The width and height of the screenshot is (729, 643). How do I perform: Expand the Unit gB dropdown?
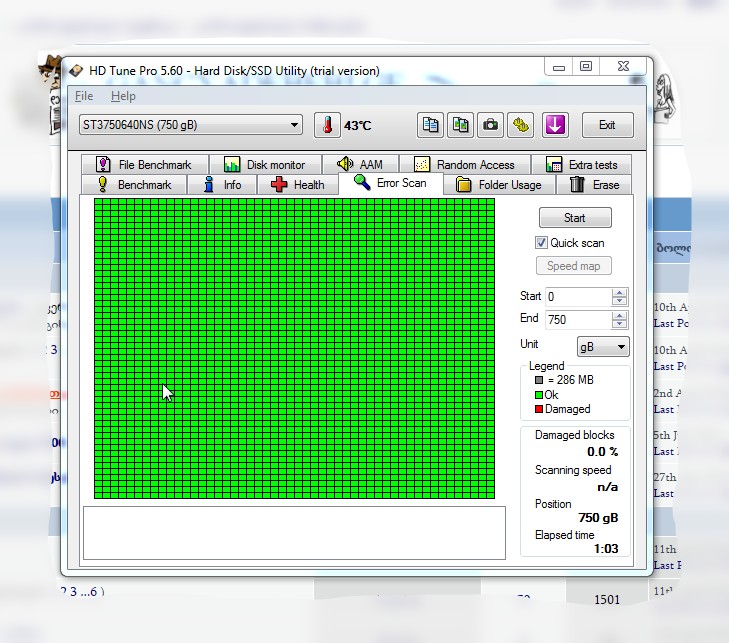603,347
